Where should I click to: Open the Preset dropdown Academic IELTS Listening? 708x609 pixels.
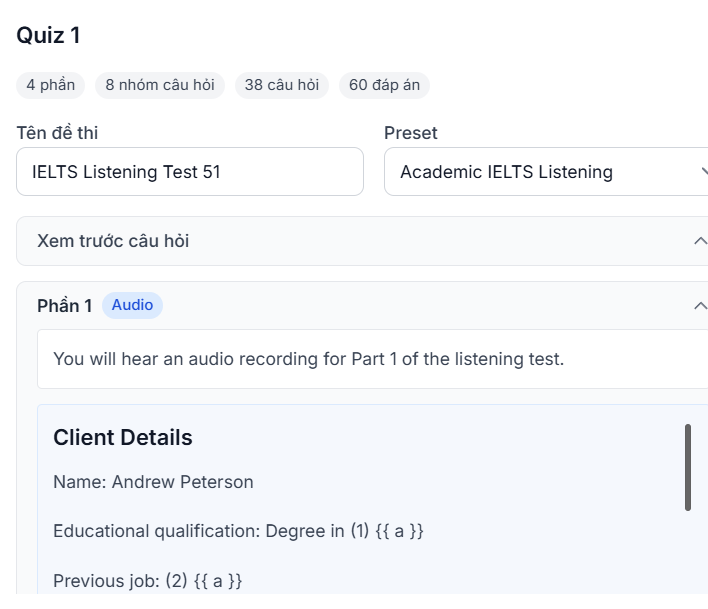coord(546,172)
